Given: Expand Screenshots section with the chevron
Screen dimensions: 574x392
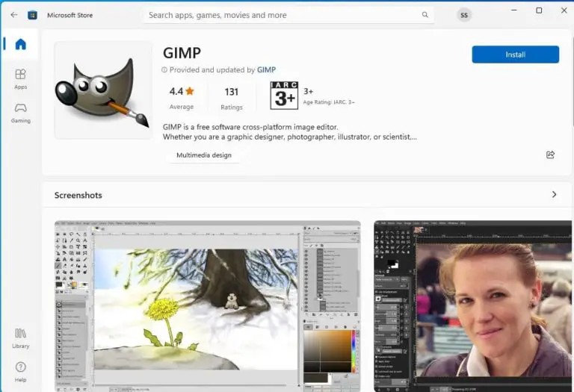Looking at the screenshot, I should [x=554, y=195].
